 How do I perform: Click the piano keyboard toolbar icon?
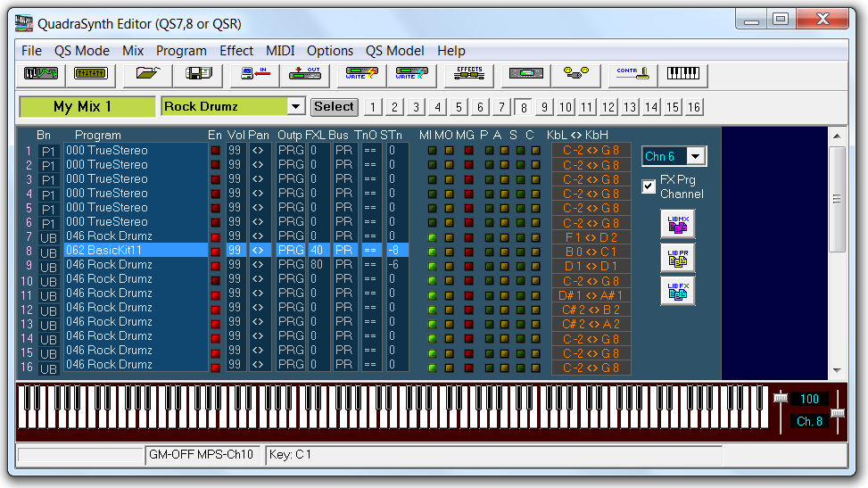(683, 74)
